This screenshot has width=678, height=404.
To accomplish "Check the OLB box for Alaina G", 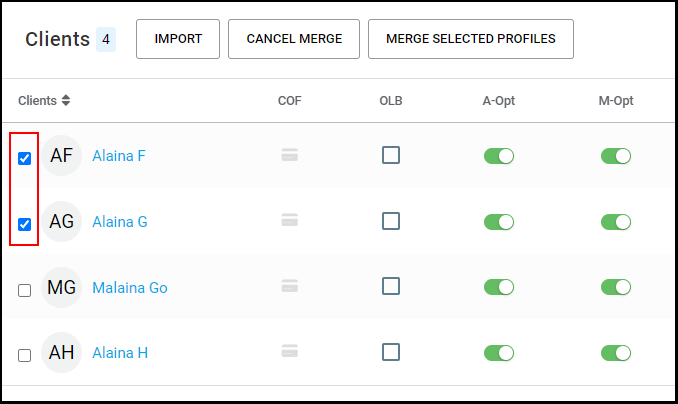I will 391,221.
